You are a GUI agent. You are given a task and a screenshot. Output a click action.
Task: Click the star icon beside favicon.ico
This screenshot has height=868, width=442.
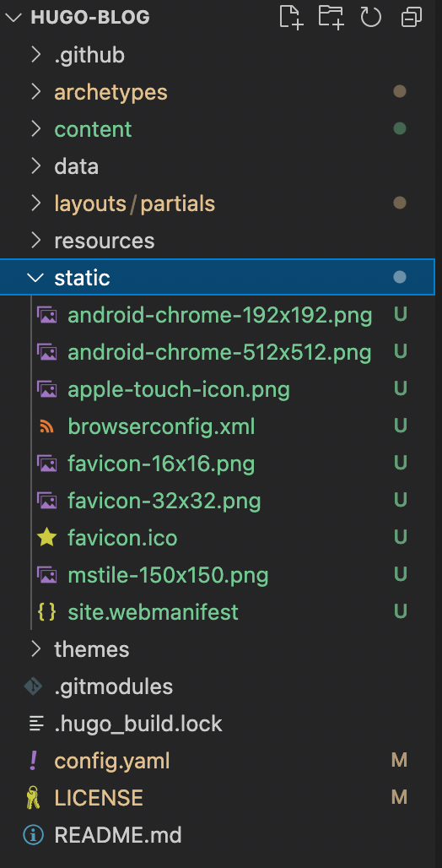(46, 538)
